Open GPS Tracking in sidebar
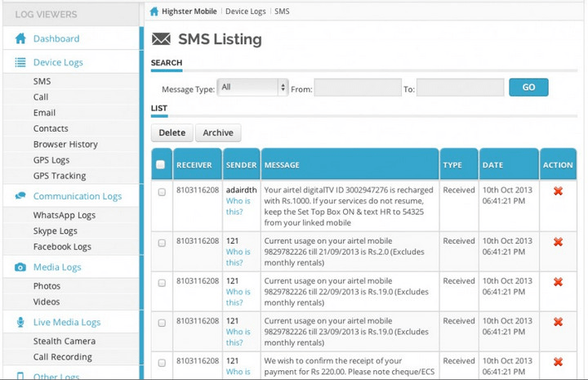The width and height of the screenshot is (588, 380). tap(60, 176)
